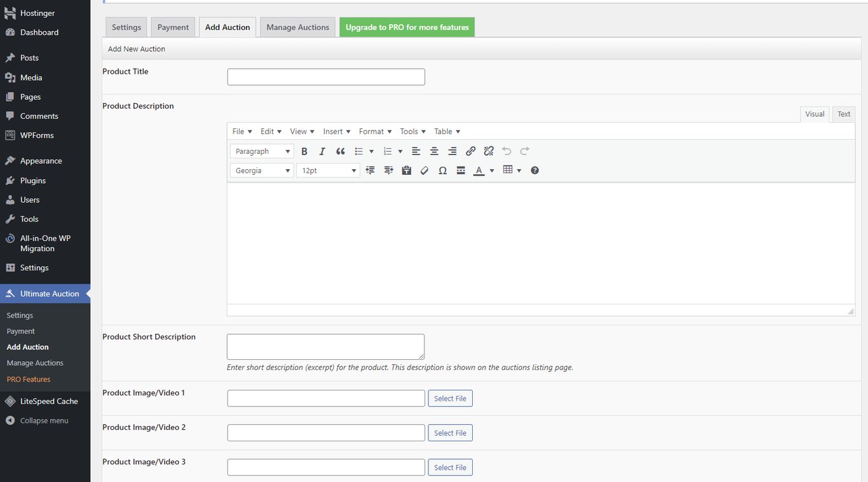
Task: Apply italic formatting in the editor
Action: tap(322, 151)
